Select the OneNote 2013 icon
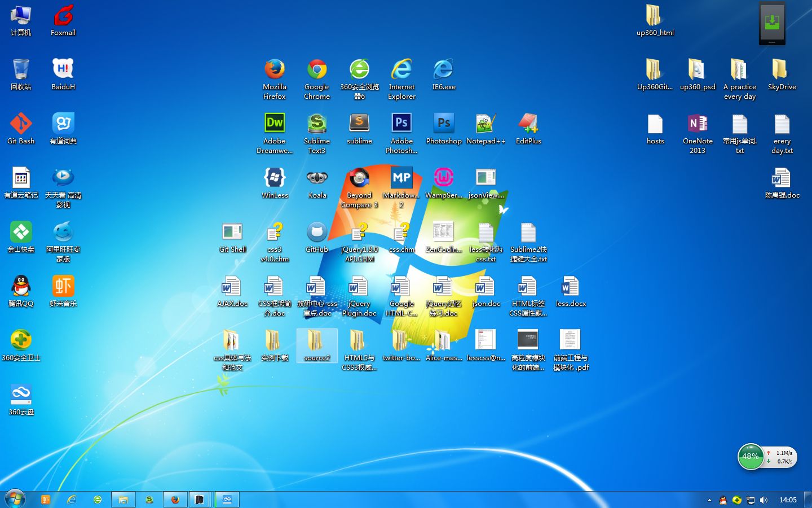Screen dimensions: 812x508 [x=698, y=133]
